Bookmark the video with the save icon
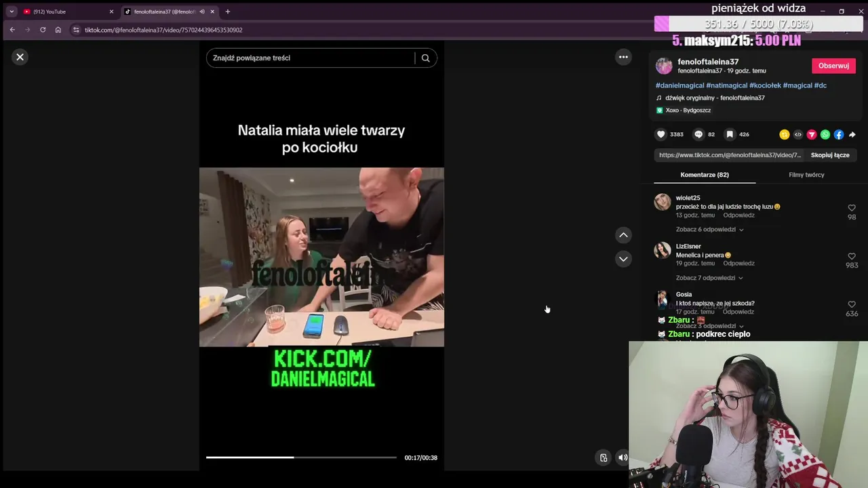 (730, 134)
